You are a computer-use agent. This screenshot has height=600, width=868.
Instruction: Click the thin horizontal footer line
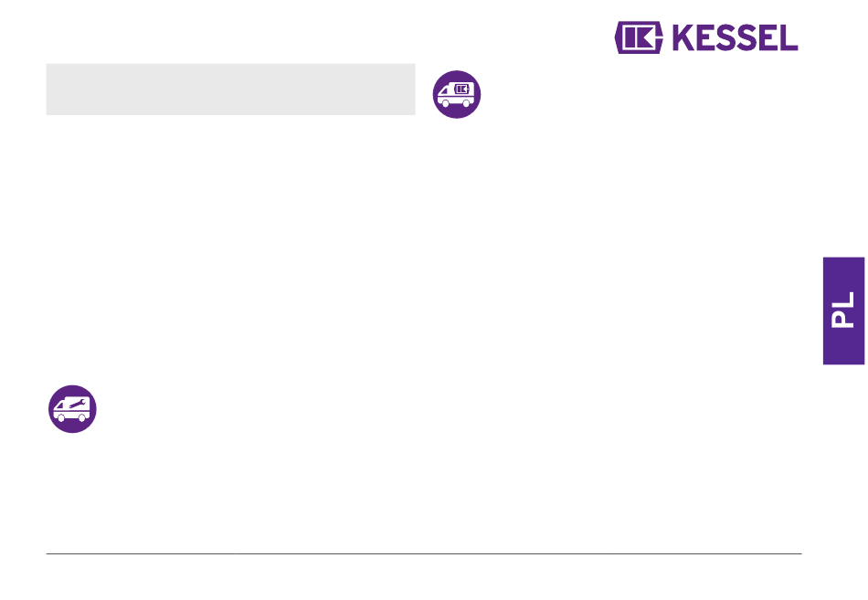(x=424, y=553)
